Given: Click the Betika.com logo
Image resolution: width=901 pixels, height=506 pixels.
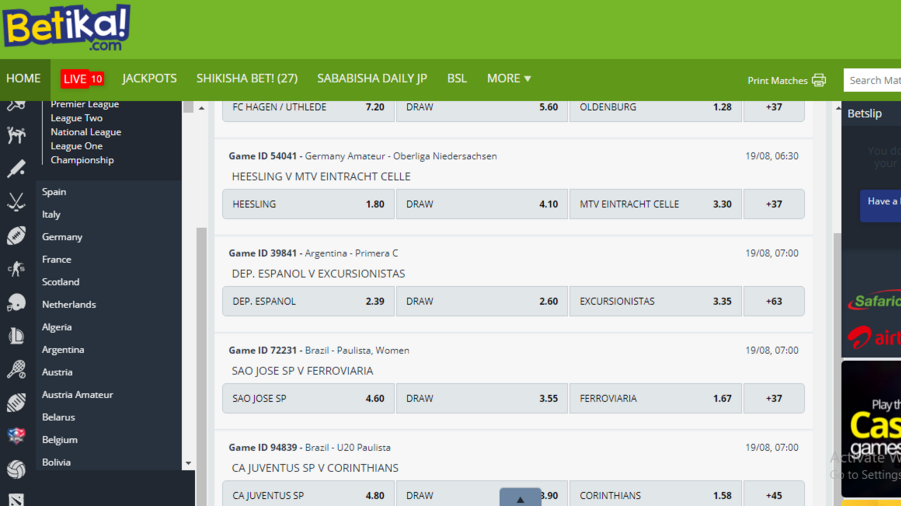Looking at the screenshot, I should [66, 28].
